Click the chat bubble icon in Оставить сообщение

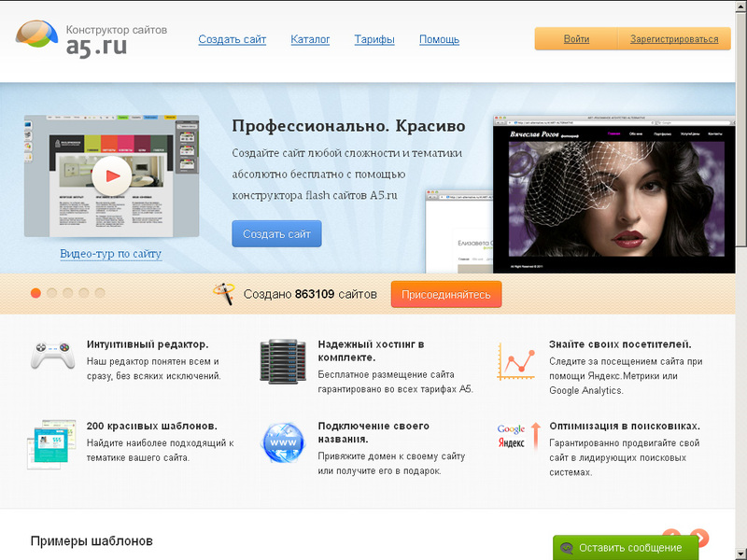[x=567, y=548]
